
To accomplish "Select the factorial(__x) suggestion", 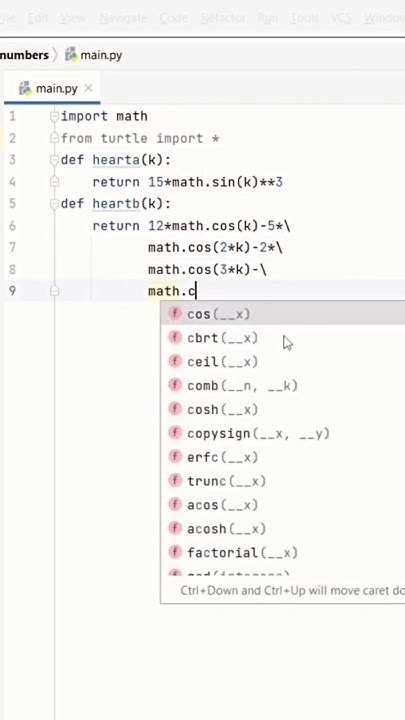I will [x=282, y=552].
